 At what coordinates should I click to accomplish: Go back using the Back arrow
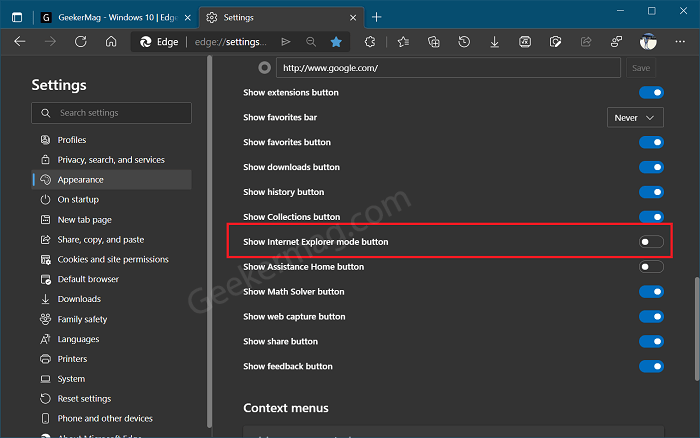click(20, 42)
